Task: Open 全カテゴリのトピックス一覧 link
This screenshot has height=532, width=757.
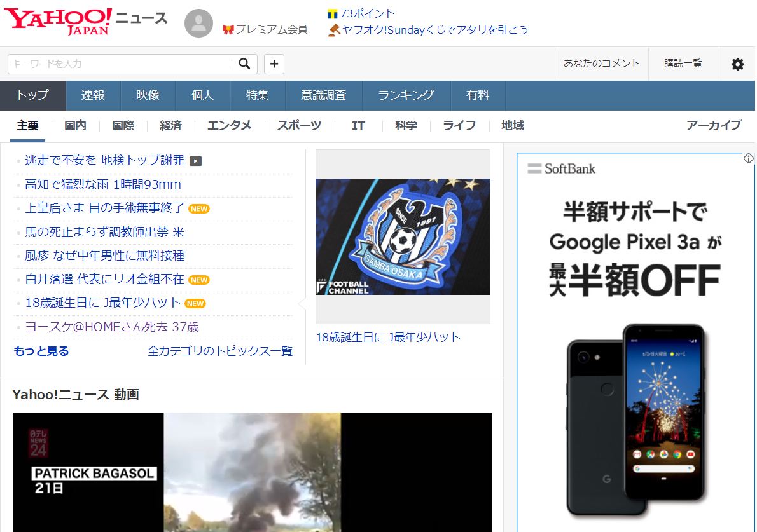Action: 220,351
